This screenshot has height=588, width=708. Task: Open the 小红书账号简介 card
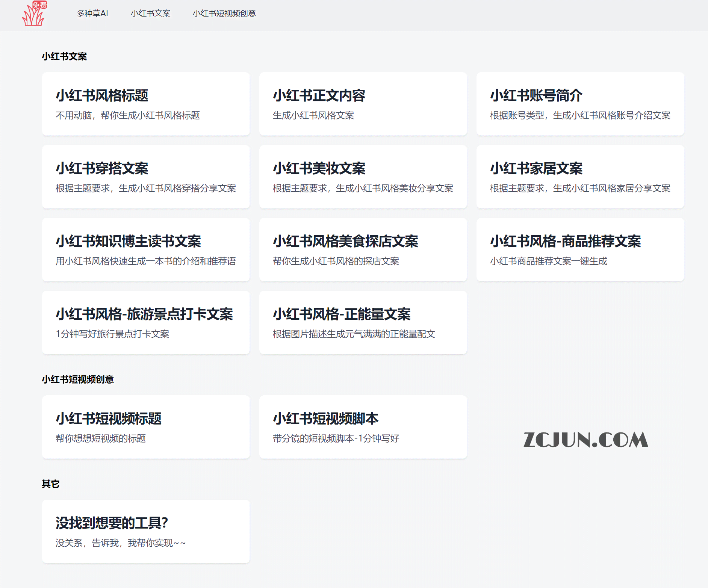pos(580,104)
